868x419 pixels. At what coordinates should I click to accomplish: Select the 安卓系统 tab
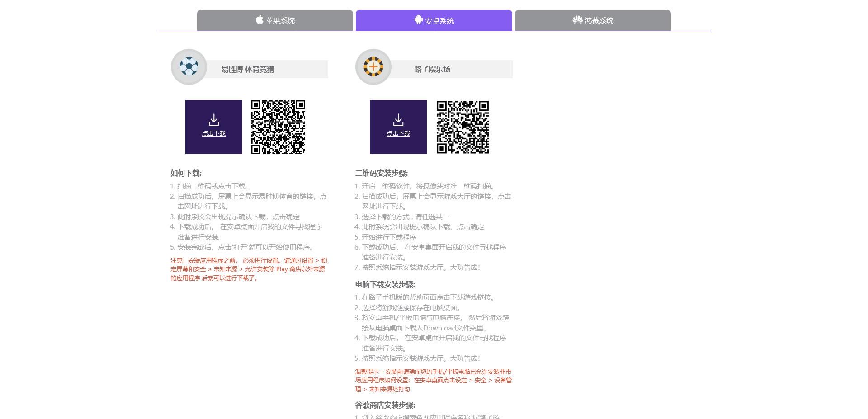(434, 20)
